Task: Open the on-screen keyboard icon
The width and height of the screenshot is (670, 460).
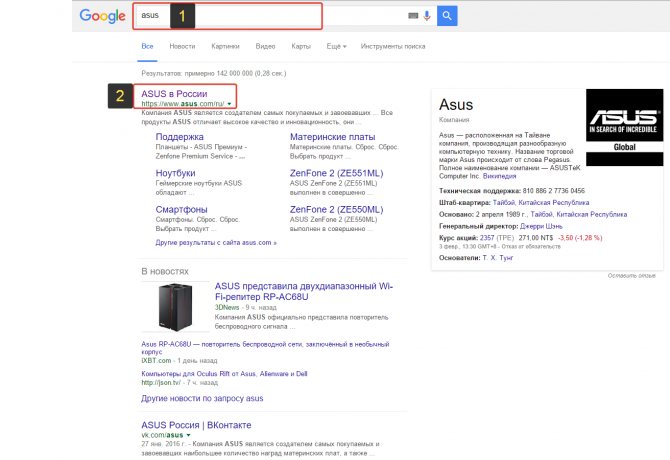Action: click(x=413, y=16)
